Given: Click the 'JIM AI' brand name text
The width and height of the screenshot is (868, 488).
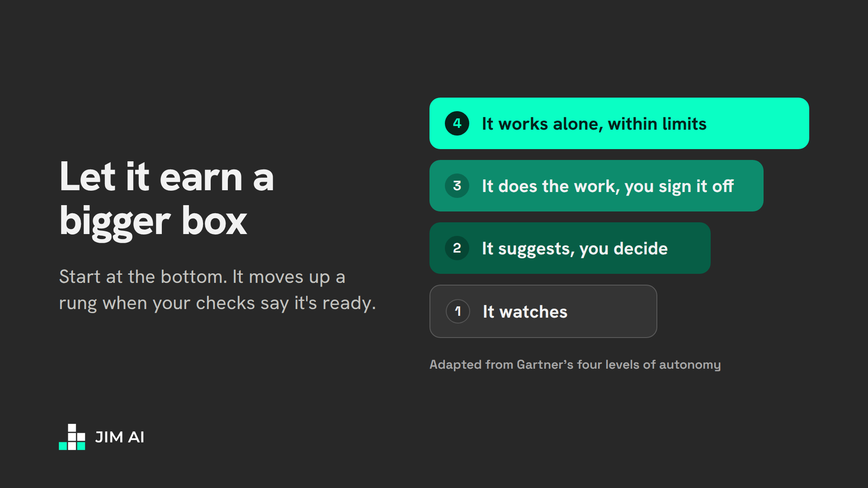Looking at the screenshot, I should click(120, 437).
